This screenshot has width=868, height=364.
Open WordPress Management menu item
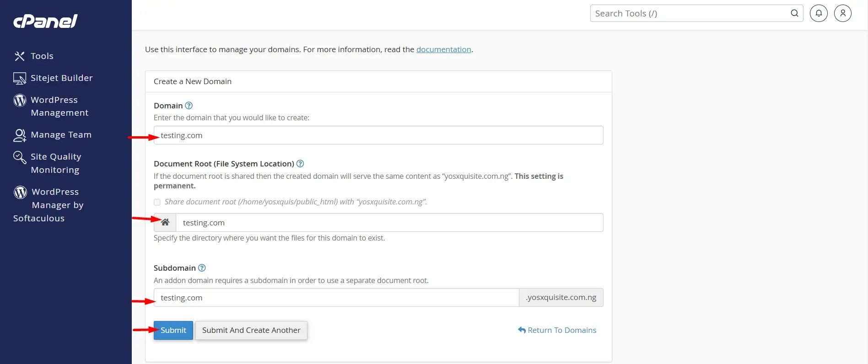coord(59,107)
